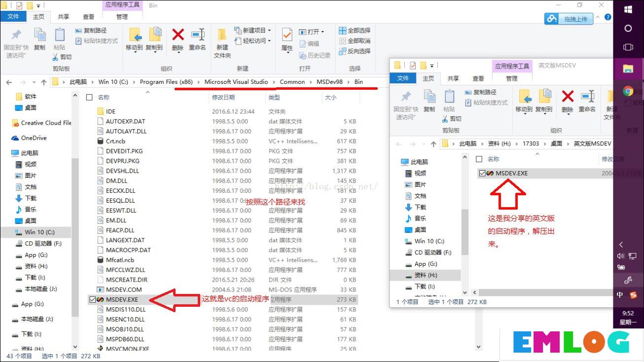Click 粘贴快捷方式 in Bin window ribbon
This screenshot has width=644, height=362.
pos(96,41)
